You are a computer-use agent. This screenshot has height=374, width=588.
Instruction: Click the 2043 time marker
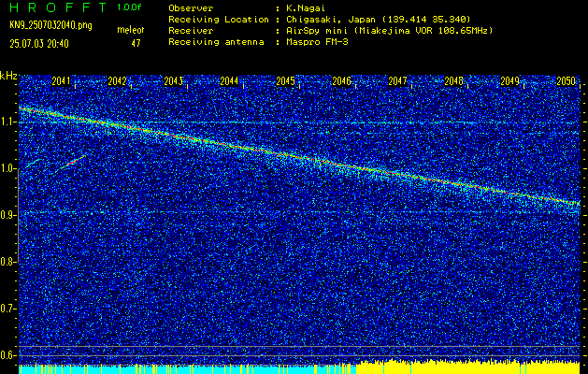(173, 80)
